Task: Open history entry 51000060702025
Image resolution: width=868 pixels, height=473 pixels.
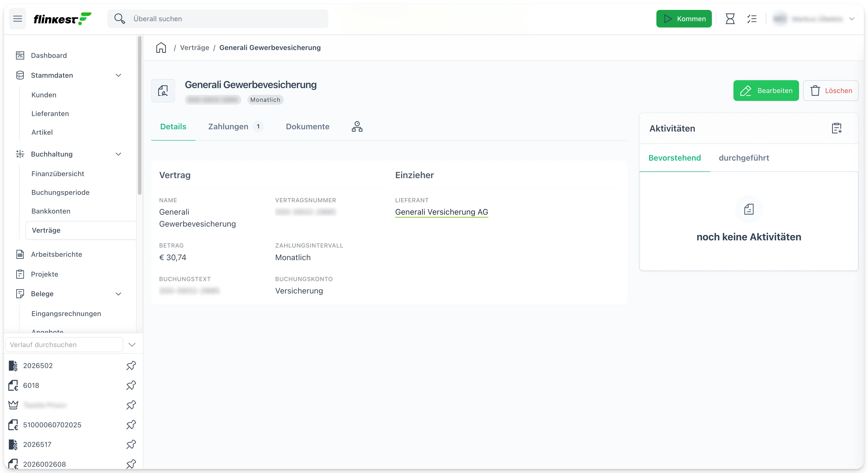Action: click(x=52, y=425)
